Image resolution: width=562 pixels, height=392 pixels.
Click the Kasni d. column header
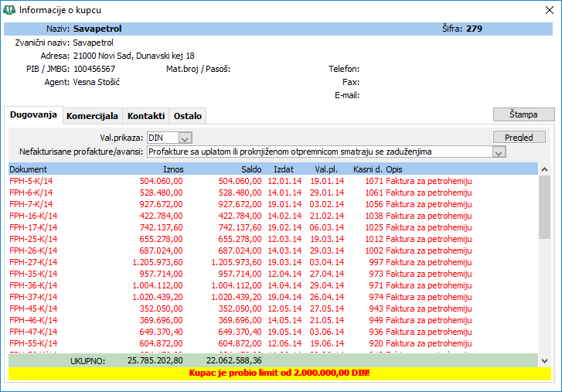[367, 169]
